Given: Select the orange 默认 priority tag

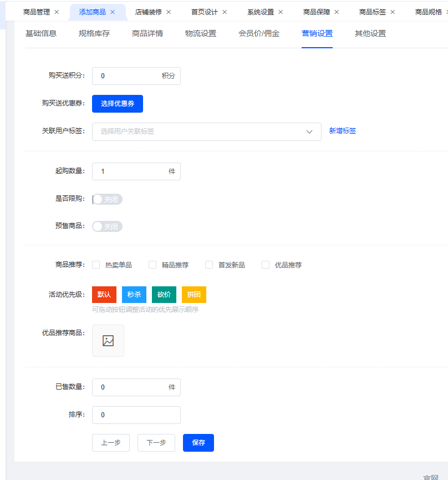Looking at the screenshot, I should (x=104, y=294).
